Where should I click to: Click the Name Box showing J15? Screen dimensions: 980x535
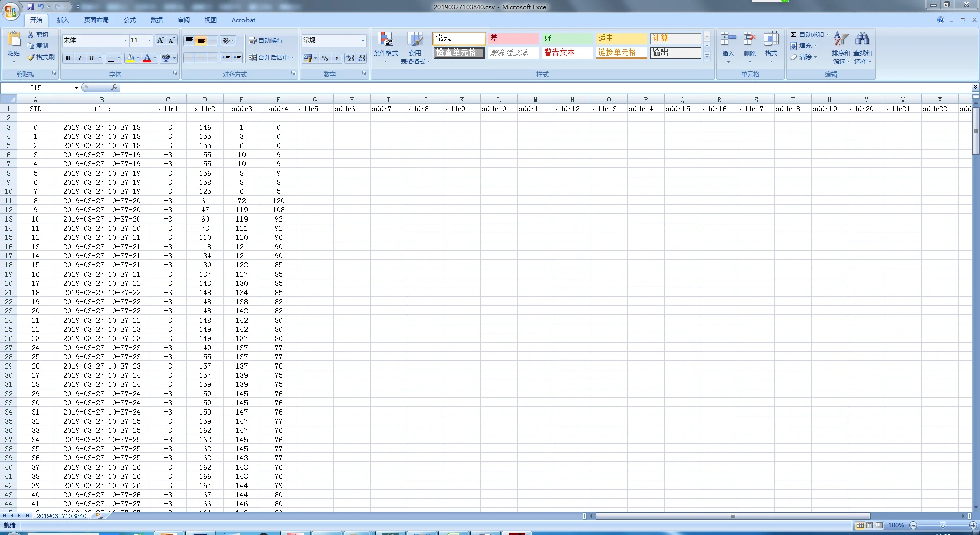(51, 88)
